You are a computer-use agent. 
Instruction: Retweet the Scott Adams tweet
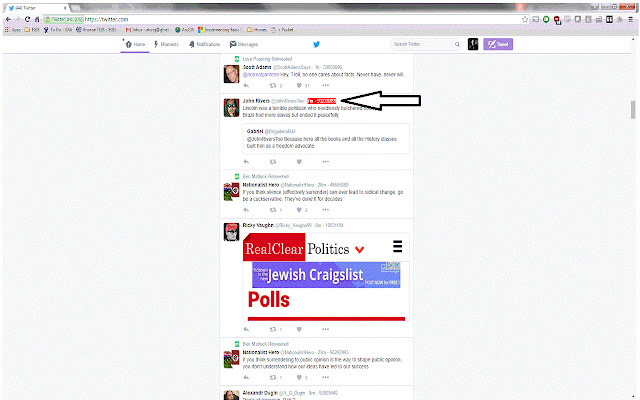tap(273, 85)
